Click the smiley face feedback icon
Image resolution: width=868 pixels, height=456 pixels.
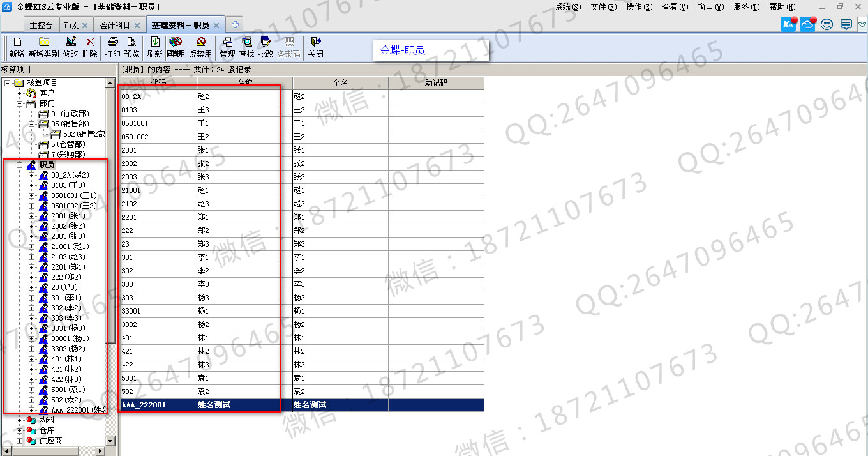click(x=827, y=25)
